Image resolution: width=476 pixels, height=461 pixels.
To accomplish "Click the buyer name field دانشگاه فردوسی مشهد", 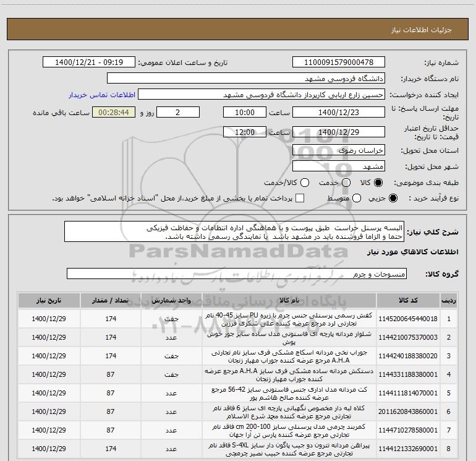I will click(246, 79).
